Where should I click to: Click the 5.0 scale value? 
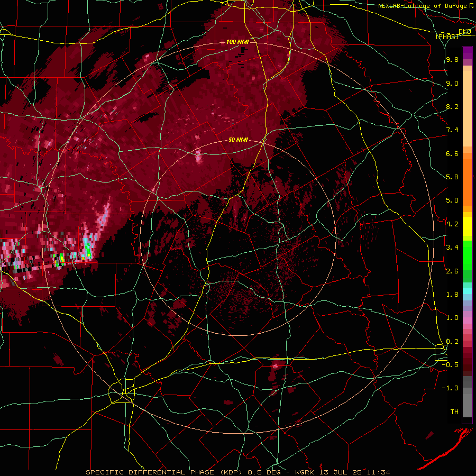[452, 200]
